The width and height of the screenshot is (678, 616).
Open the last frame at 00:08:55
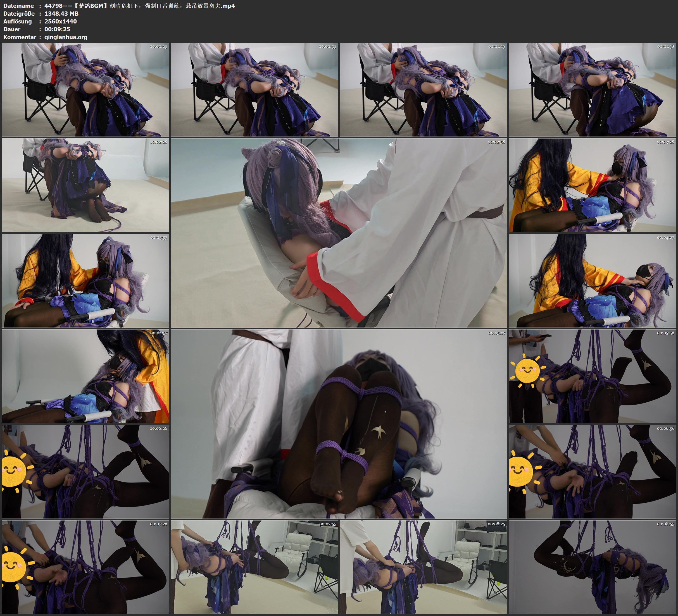[x=593, y=567]
